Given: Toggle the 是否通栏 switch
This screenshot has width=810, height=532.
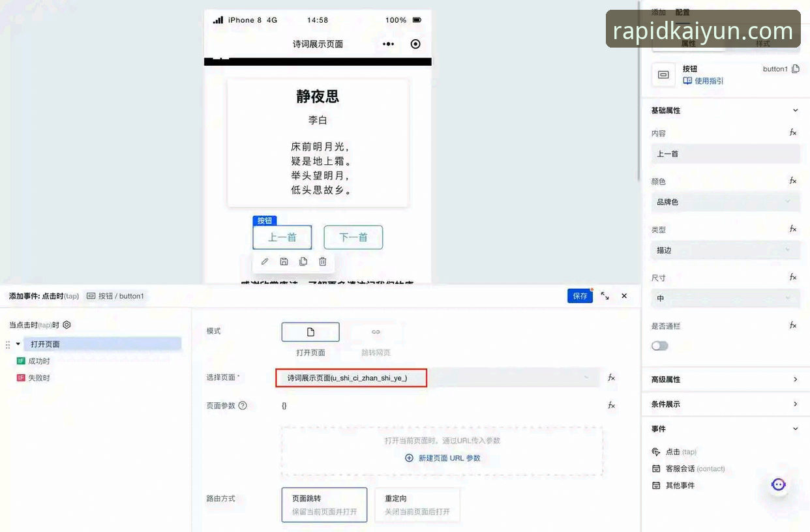Looking at the screenshot, I should pyautogui.click(x=660, y=346).
